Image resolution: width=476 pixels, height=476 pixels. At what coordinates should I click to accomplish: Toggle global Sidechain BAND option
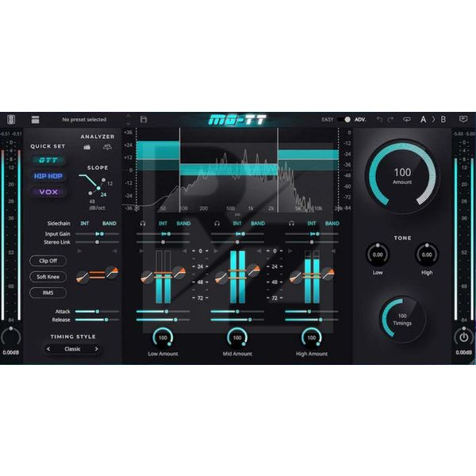(x=109, y=224)
